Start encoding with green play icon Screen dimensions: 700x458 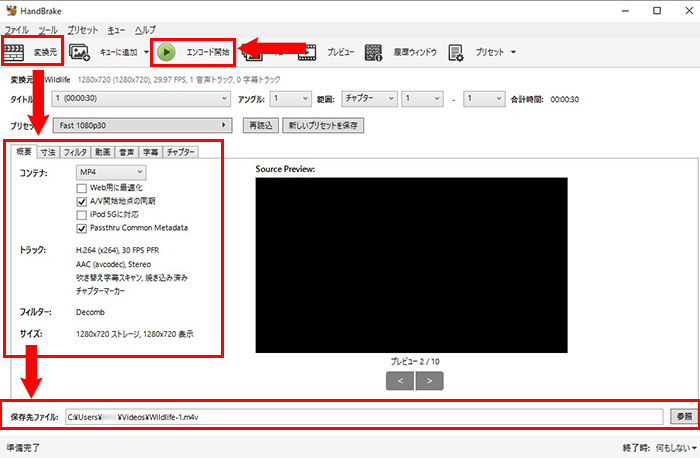pyautogui.click(x=166, y=52)
